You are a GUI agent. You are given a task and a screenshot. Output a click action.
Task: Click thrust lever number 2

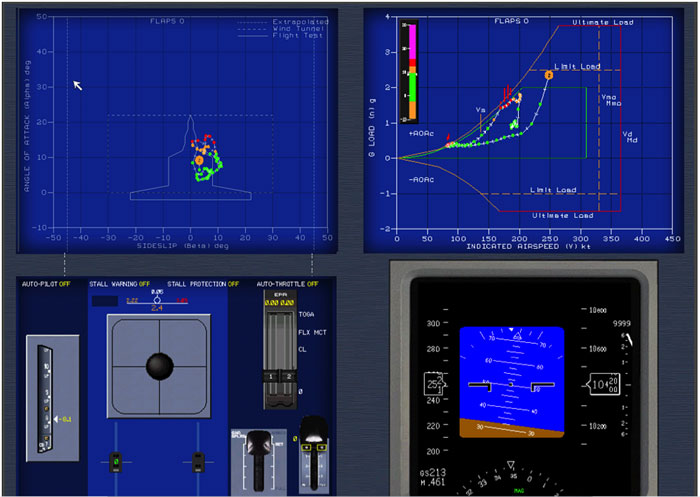288,376
